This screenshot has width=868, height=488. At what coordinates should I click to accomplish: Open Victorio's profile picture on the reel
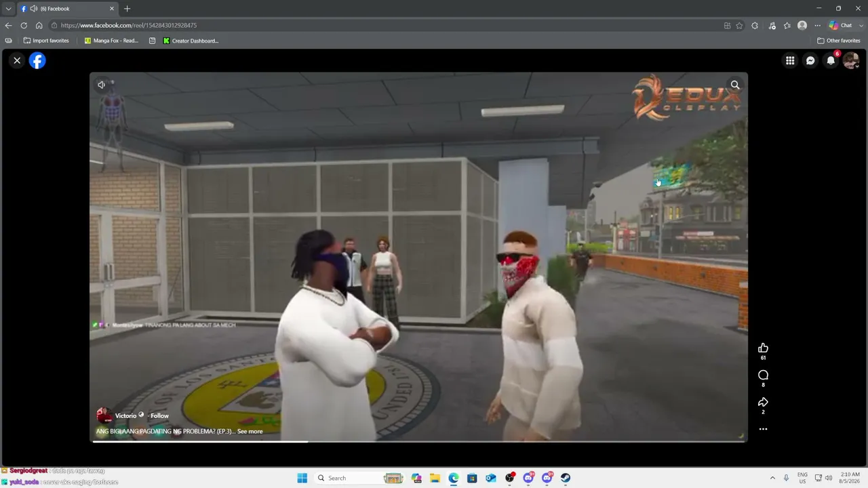104,415
